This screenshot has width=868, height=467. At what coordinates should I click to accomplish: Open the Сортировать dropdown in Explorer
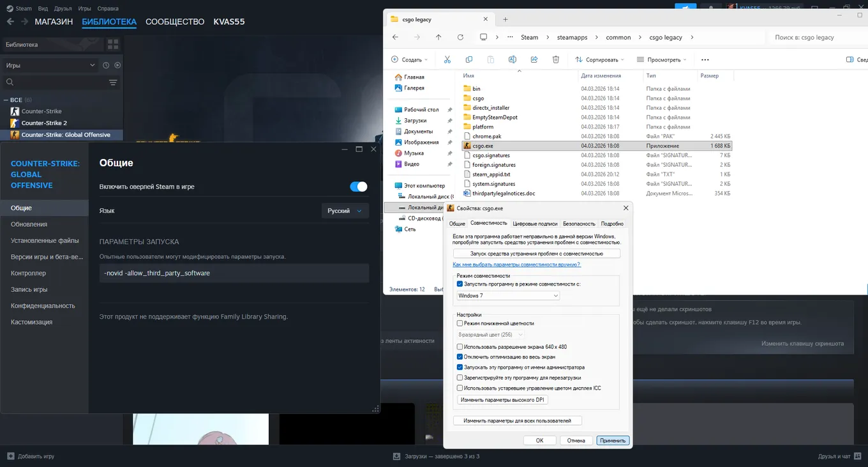coord(601,59)
